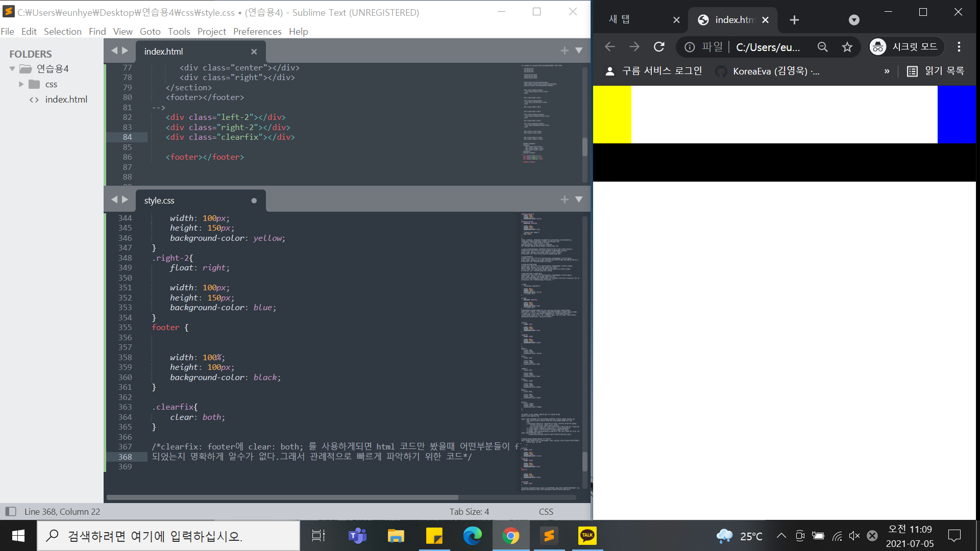Open Chrome three-dot menu
Viewport: 980px width, 551px height.
(959, 47)
